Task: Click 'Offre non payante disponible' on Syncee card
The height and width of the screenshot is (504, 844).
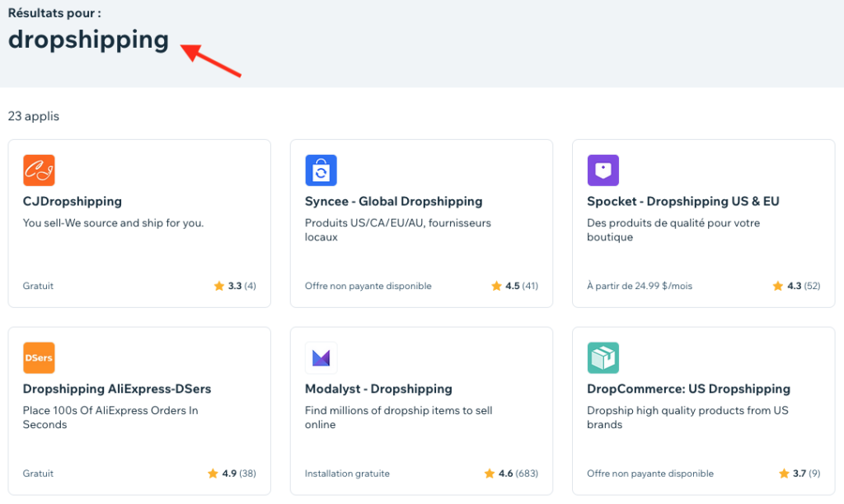Action: point(368,286)
